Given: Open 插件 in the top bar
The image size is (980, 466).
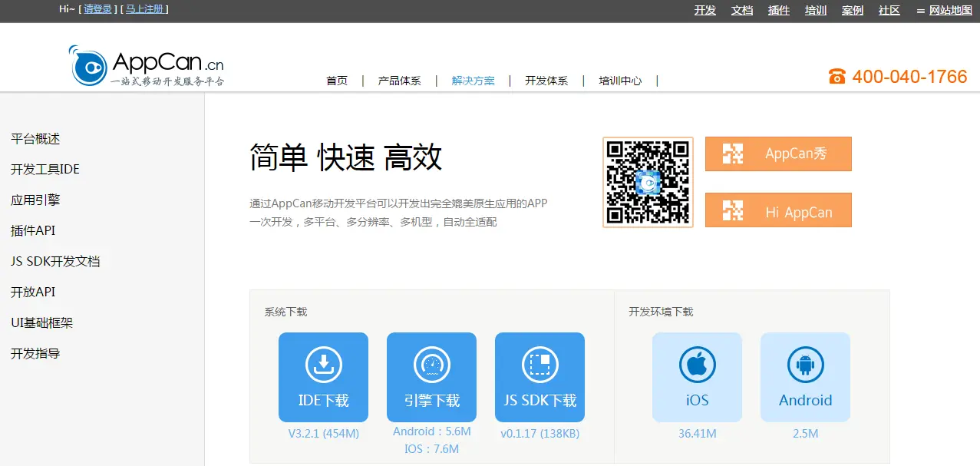Looking at the screenshot, I should (779, 10).
